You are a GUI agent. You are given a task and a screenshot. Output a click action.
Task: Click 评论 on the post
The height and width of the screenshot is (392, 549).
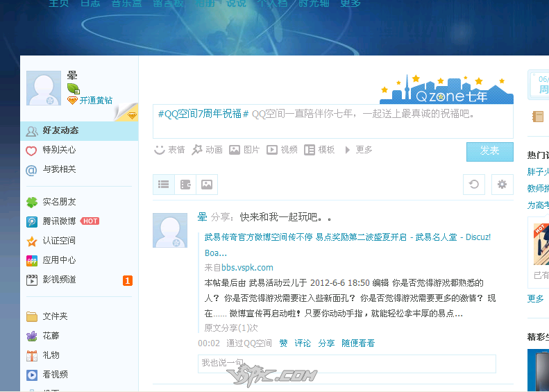pos(303,343)
